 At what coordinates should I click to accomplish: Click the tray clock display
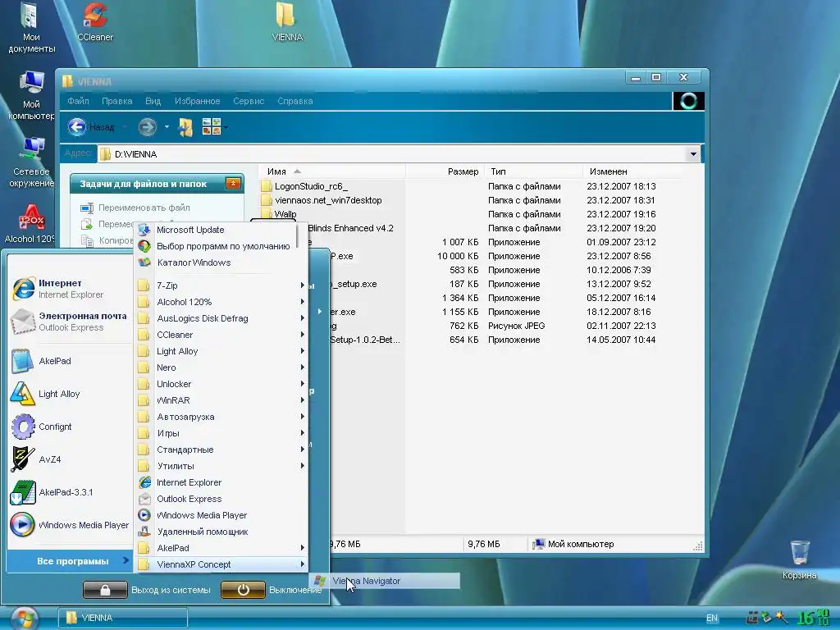tap(813, 618)
